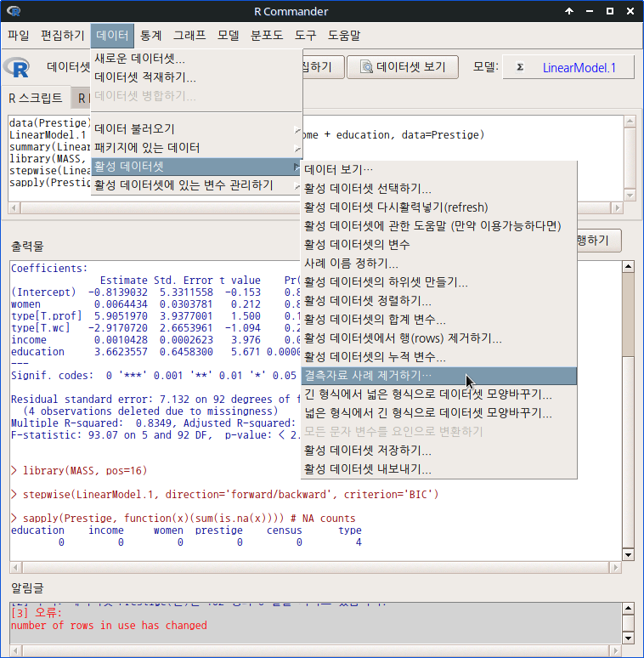Click the sapply(Prestige...) NA counts line
The height and width of the screenshot is (658, 644).
coord(184,519)
